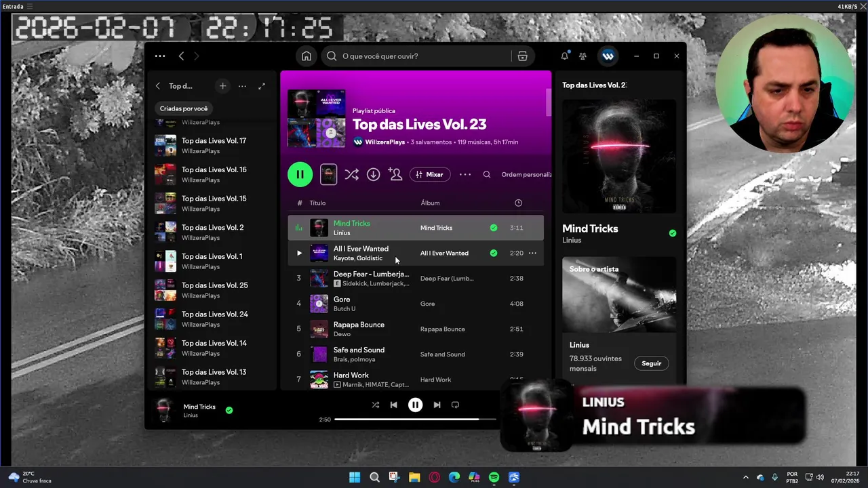The width and height of the screenshot is (868, 488).
Task: Seek on the song progress bar
Action: tap(416, 420)
